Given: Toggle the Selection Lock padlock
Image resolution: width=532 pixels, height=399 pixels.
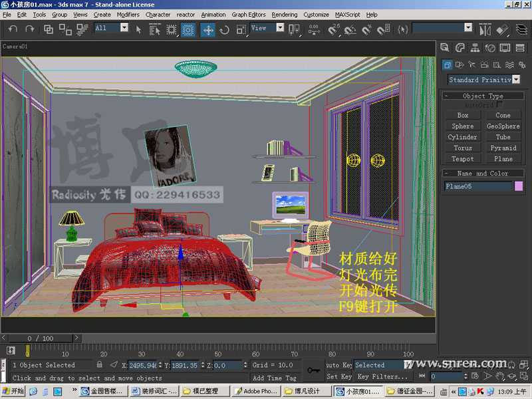Looking at the screenshot, I should tap(99, 364).
